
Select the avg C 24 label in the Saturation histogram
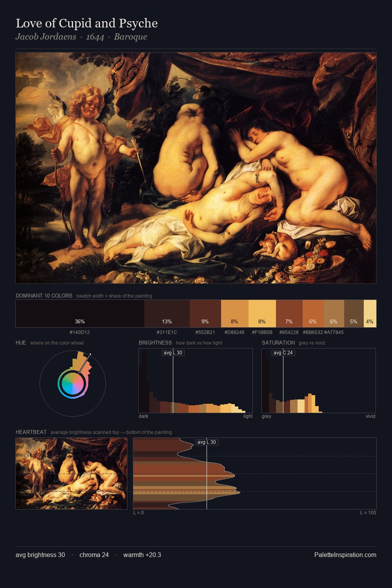pyautogui.click(x=283, y=353)
